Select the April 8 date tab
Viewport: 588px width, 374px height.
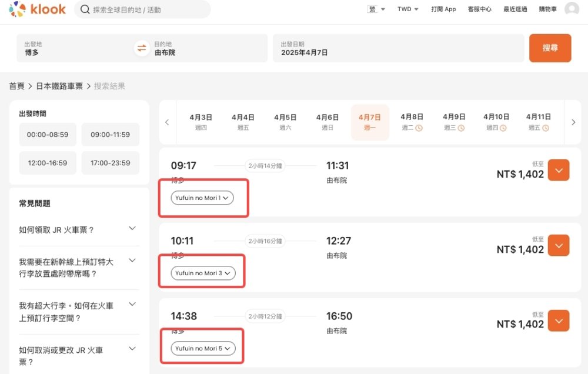pyautogui.click(x=412, y=122)
